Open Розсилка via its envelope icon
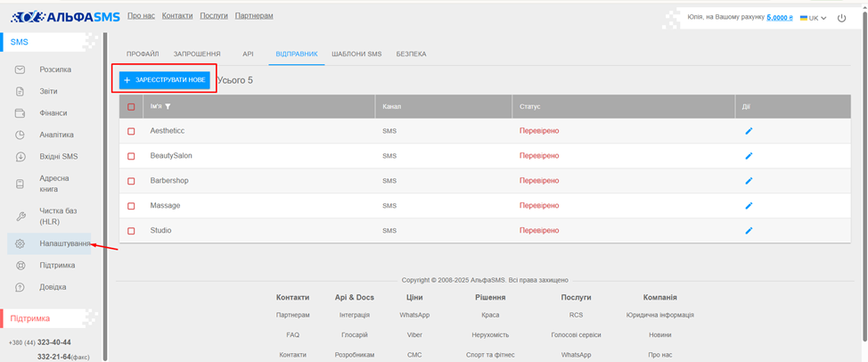868x362 pixels. coord(20,70)
